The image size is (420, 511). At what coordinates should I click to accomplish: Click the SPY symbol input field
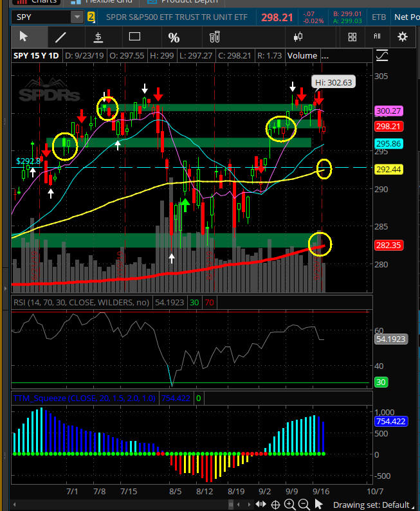point(41,17)
